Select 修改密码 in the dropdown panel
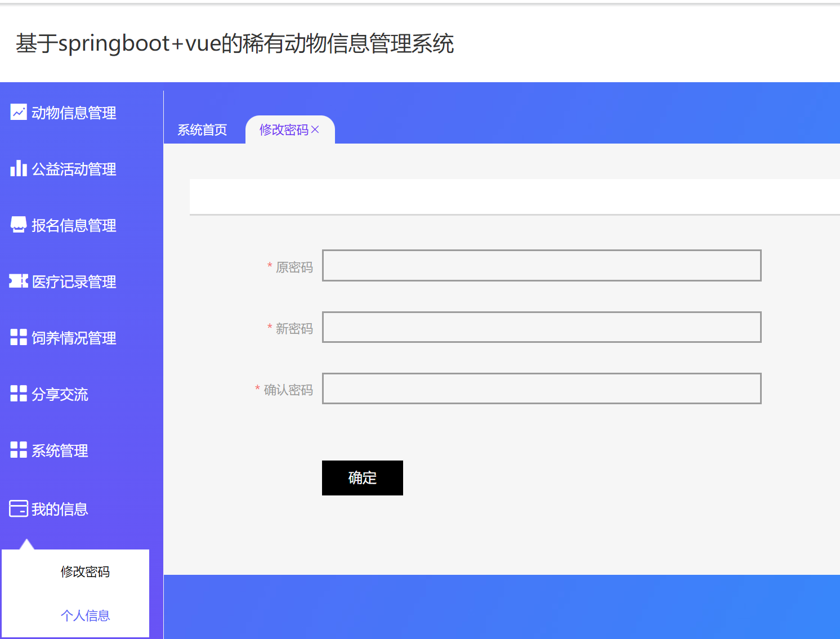840x639 pixels. coord(85,572)
